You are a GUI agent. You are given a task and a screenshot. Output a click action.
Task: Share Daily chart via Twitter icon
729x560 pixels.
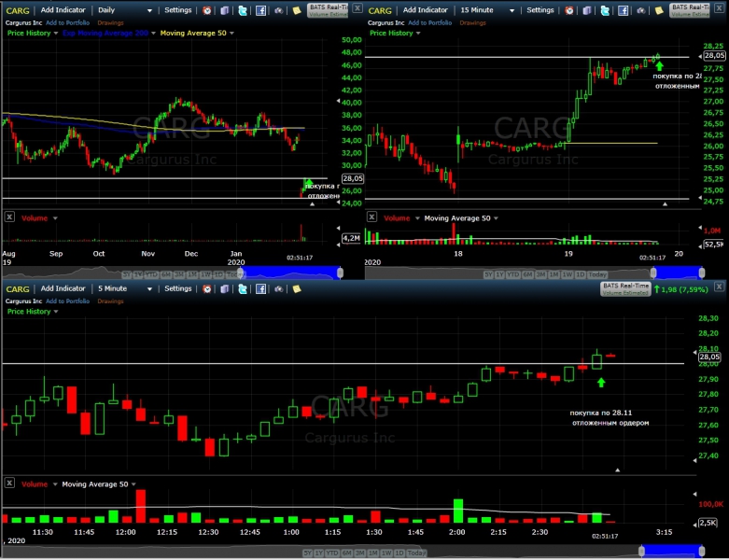coord(243,10)
